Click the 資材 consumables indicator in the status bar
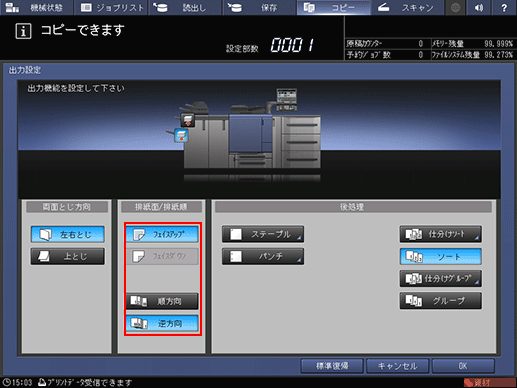The image size is (517, 388). point(489,383)
